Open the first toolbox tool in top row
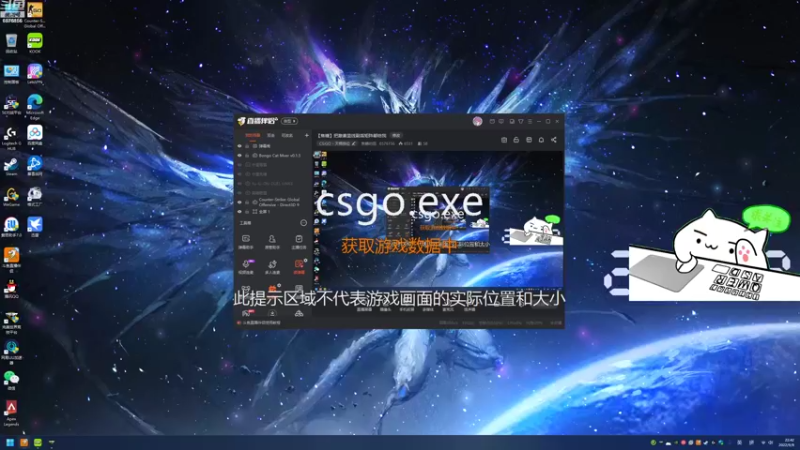Viewport: 800px width, 450px height. pos(245,241)
